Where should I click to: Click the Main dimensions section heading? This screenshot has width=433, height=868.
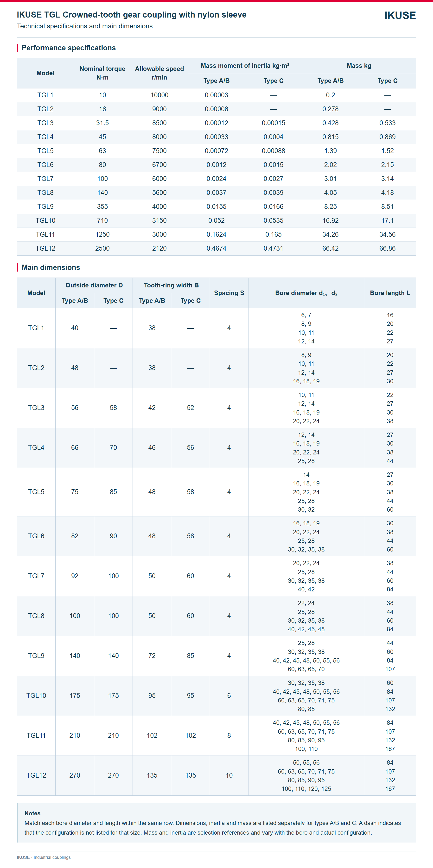(x=51, y=267)
